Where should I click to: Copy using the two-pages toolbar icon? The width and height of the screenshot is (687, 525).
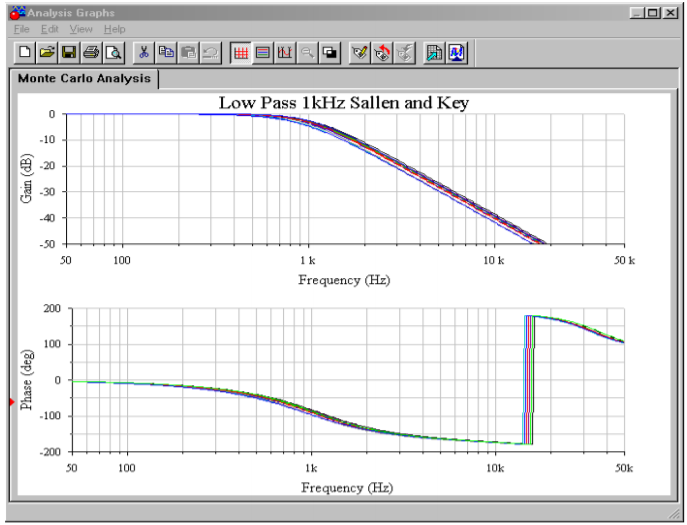[x=166, y=53]
